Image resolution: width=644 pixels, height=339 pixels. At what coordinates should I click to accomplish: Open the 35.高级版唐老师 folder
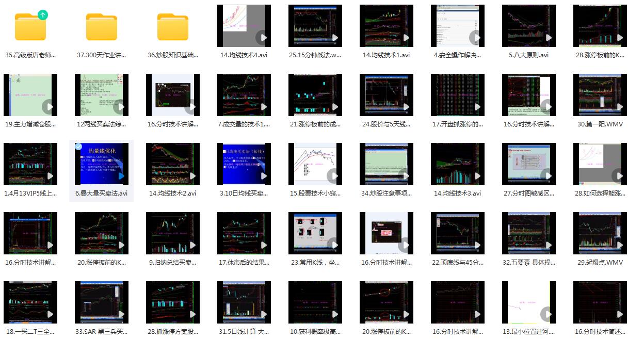[30, 27]
